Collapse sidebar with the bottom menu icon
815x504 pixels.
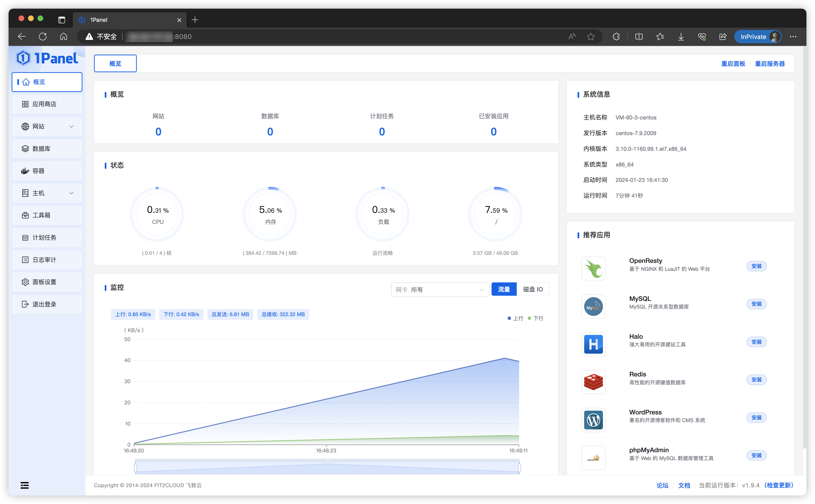pos(25,485)
